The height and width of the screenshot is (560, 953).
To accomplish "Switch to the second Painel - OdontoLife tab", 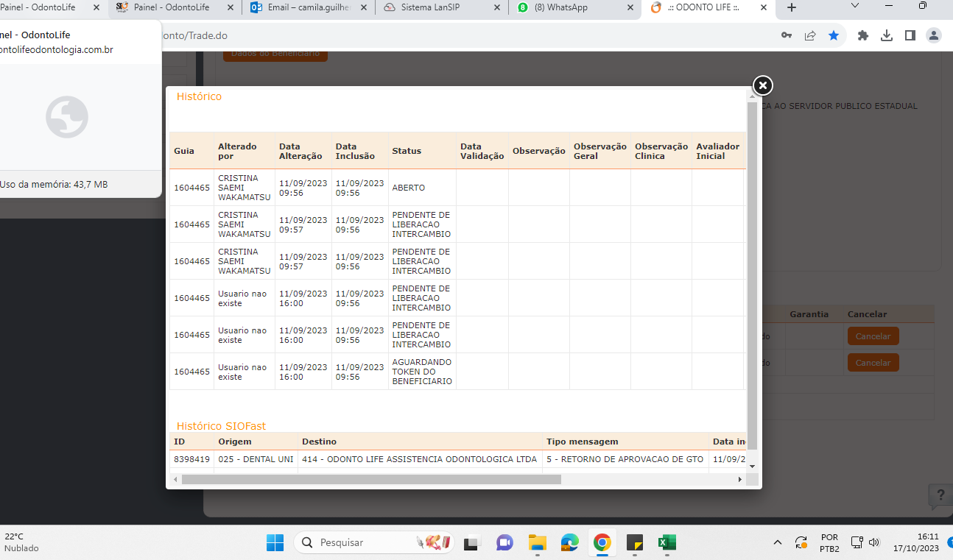I will tap(175, 7).
